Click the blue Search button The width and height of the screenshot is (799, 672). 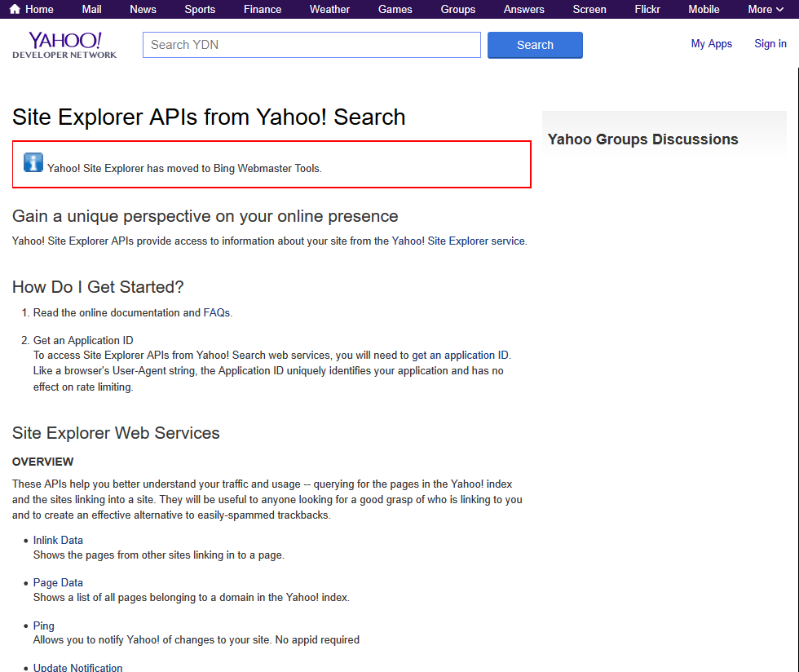535,45
